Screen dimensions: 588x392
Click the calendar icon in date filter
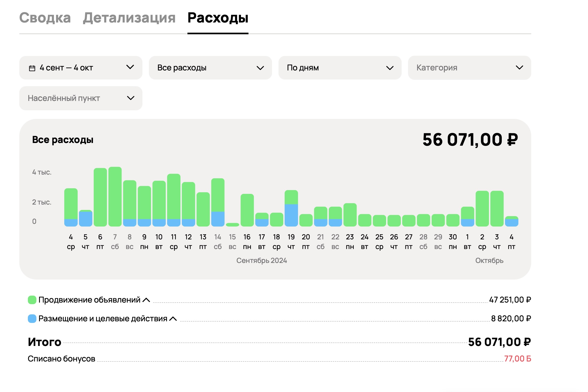point(32,68)
